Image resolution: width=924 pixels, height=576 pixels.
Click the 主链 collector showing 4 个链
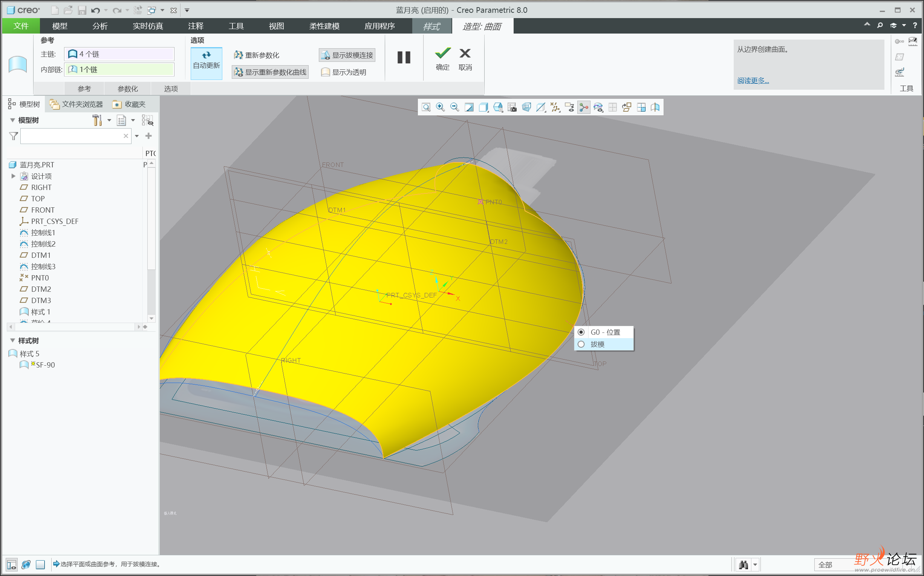pos(119,54)
